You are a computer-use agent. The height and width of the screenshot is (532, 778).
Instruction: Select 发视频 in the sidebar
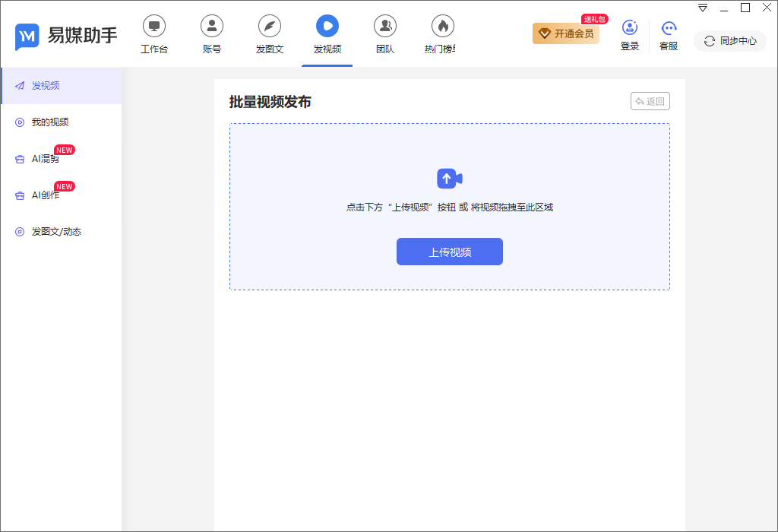coord(62,86)
